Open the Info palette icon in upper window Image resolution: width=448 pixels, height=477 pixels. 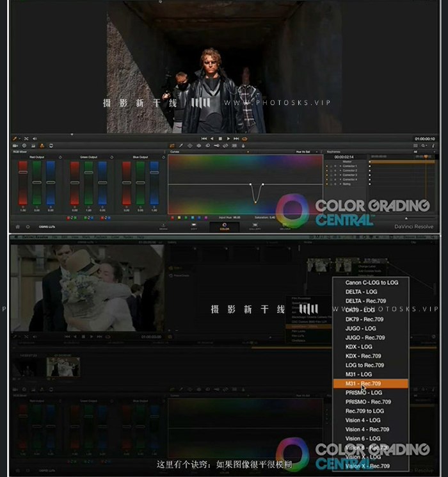(433, 146)
